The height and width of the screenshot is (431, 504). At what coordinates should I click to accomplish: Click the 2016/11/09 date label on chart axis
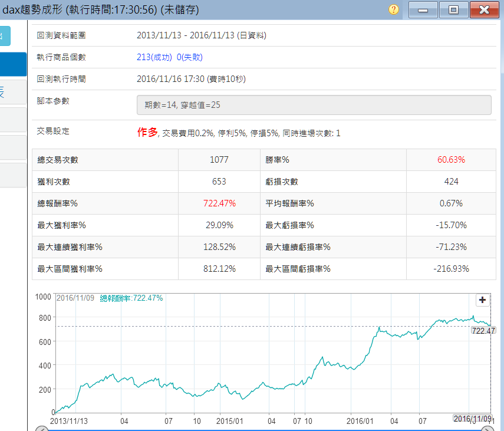[x=471, y=418]
